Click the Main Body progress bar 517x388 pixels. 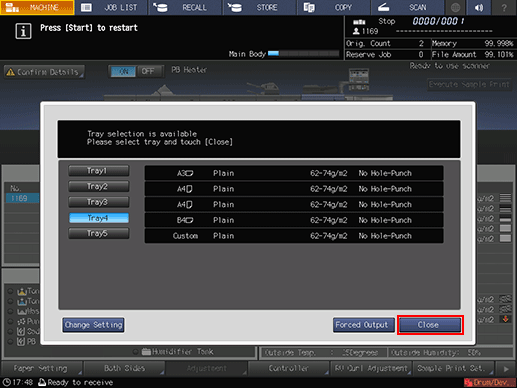pyautogui.click(x=303, y=53)
